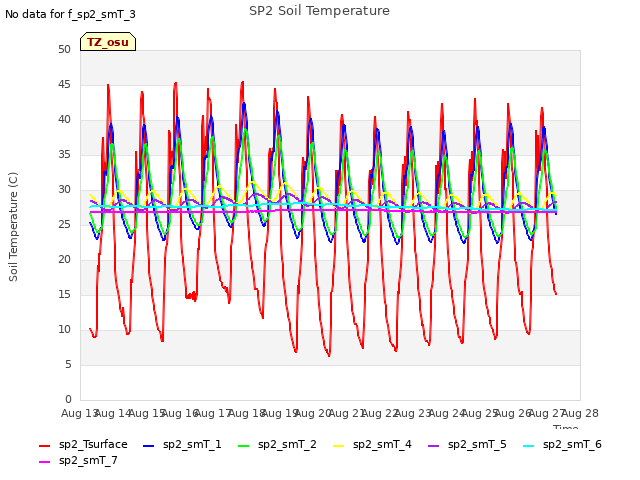The height and width of the screenshot is (480, 640).
Task: Click the Aug 28 x-axis tick label
Action: 580,413
